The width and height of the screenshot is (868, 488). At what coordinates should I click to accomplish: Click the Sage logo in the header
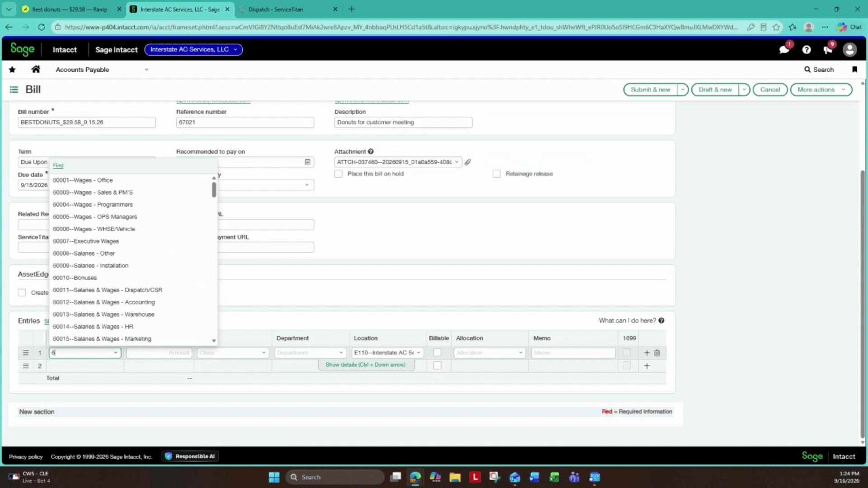22,50
